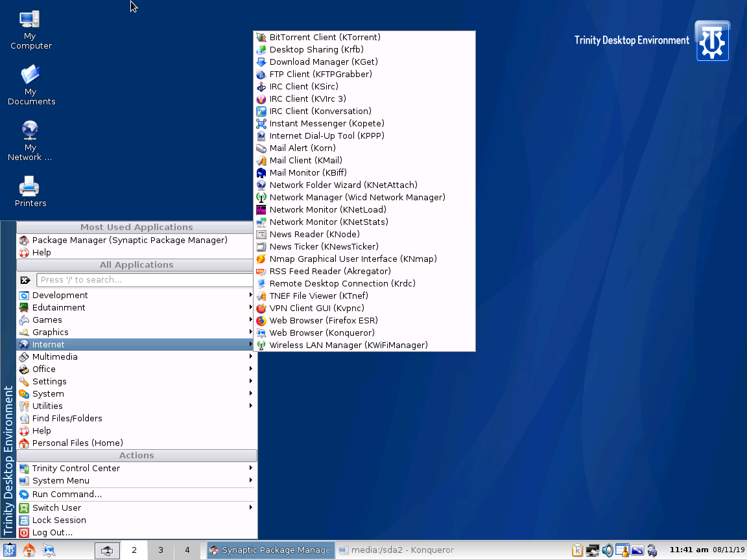Expand the Multimedia submenu arrow
The width and height of the screenshot is (747, 560).
click(250, 356)
